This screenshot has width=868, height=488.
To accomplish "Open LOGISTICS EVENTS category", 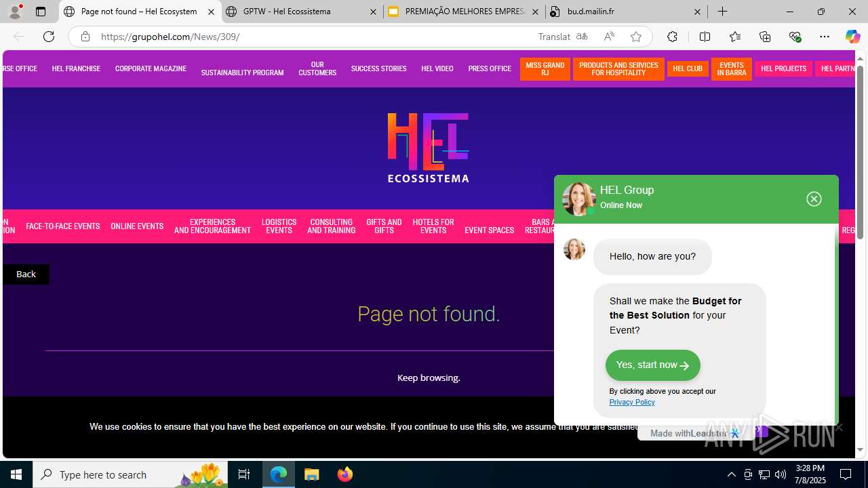I will (x=279, y=226).
